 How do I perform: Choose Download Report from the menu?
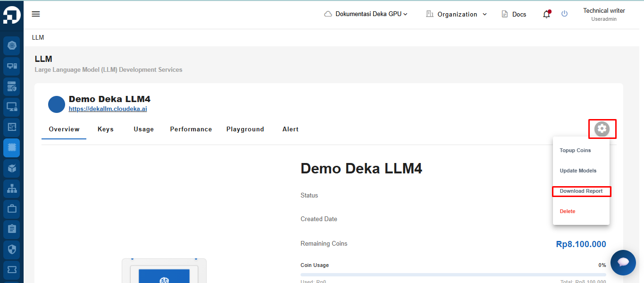581,191
